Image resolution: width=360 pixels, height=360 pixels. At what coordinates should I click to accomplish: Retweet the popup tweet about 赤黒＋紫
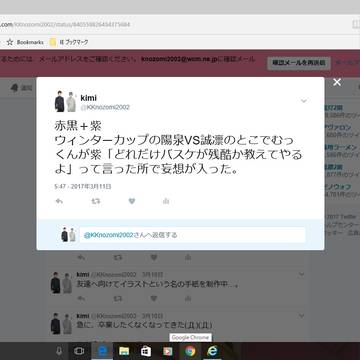point(96,201)
